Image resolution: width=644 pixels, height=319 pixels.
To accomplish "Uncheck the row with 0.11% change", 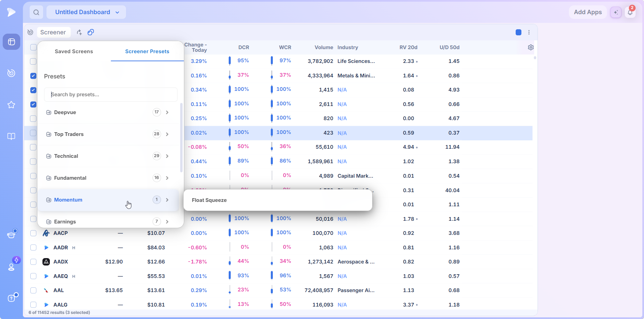I will [x=33, y=104].
